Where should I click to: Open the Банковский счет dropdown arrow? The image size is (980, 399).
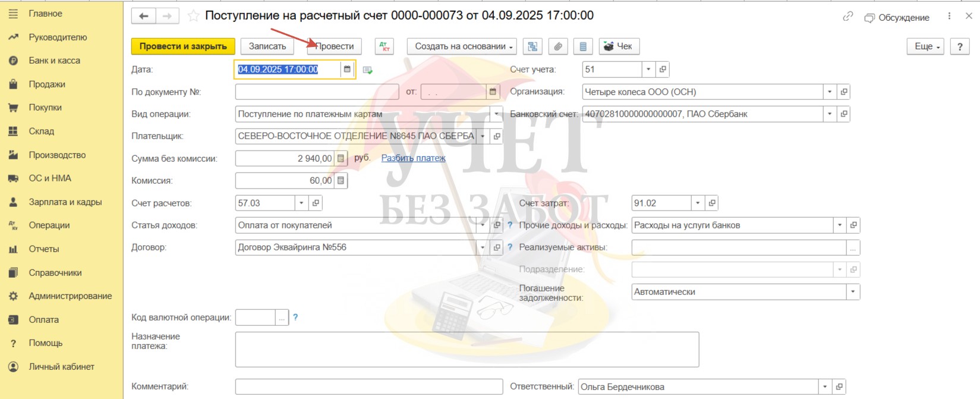click(830, 114)
